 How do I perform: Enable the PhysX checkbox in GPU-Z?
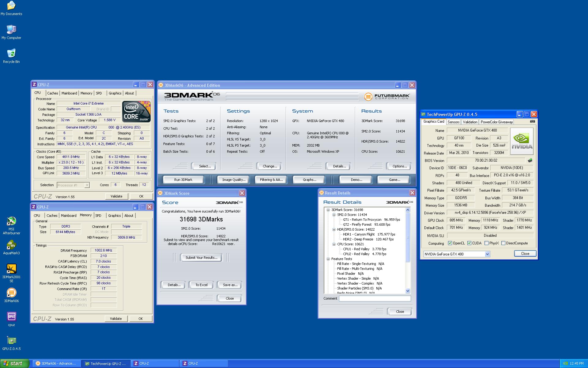pos(486,243)
